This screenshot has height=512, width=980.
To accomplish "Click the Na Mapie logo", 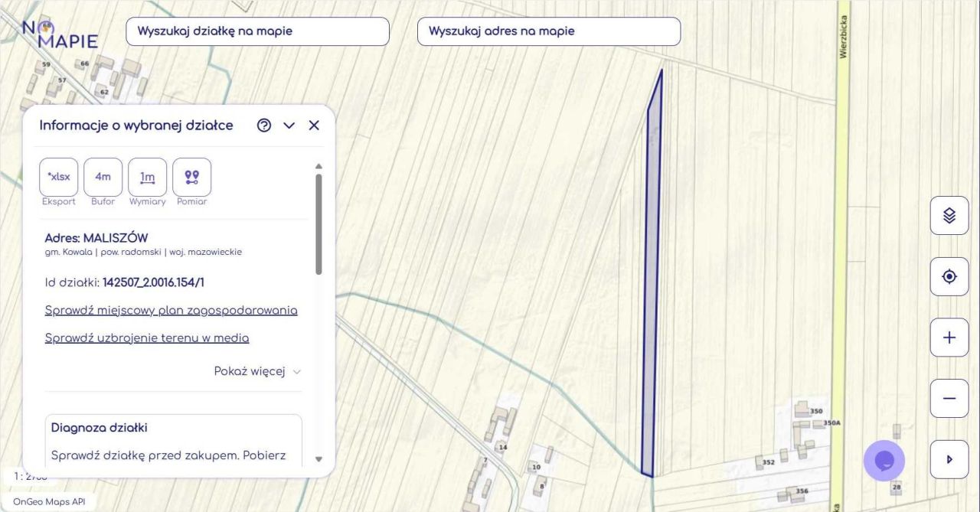I will (60, 34).
